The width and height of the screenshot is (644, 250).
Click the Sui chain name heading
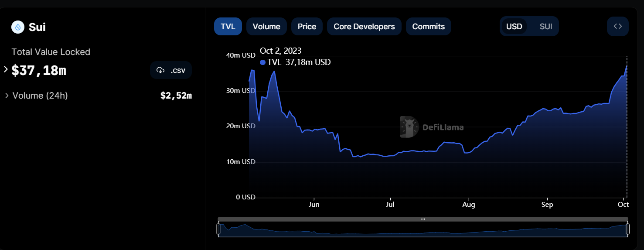point(37,27)
